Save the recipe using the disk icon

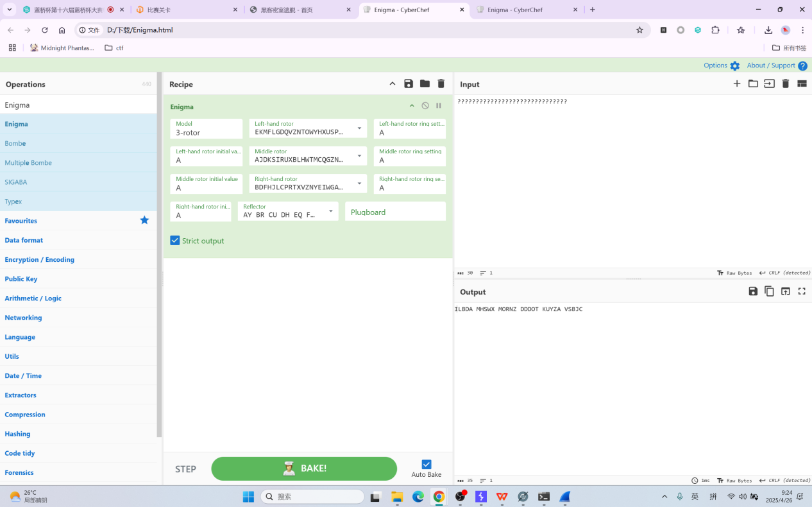click(x=409, y=84)
